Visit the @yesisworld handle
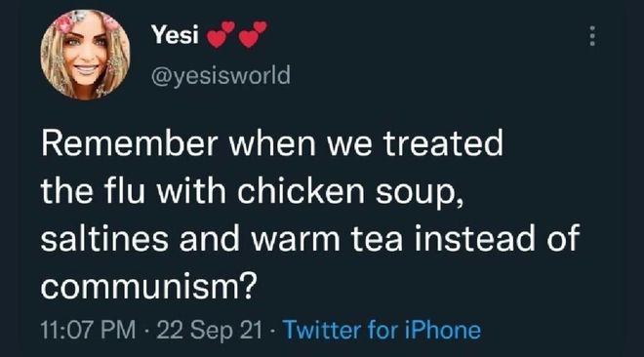644x357 pixels. pos(221,75)
